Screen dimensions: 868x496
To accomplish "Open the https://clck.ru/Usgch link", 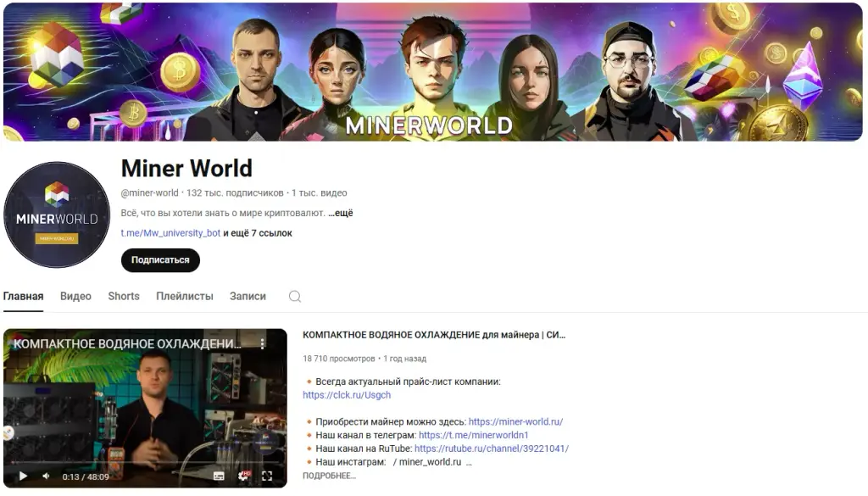I will [347, 395].
